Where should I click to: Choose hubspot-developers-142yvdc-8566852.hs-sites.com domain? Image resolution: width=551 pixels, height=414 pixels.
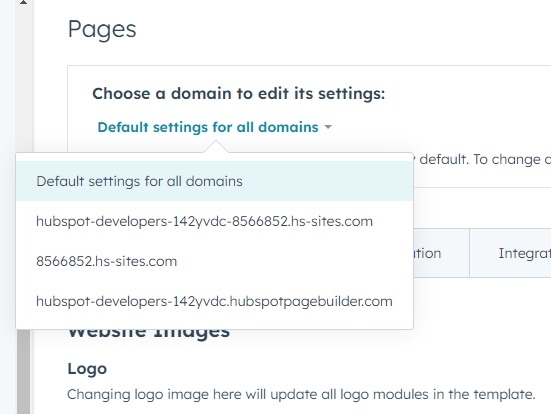(x=214, y=221)
